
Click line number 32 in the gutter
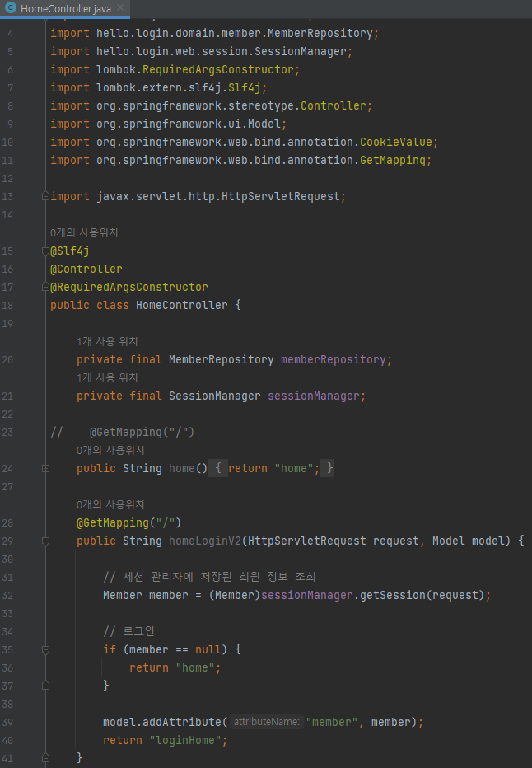click(7, 595)
